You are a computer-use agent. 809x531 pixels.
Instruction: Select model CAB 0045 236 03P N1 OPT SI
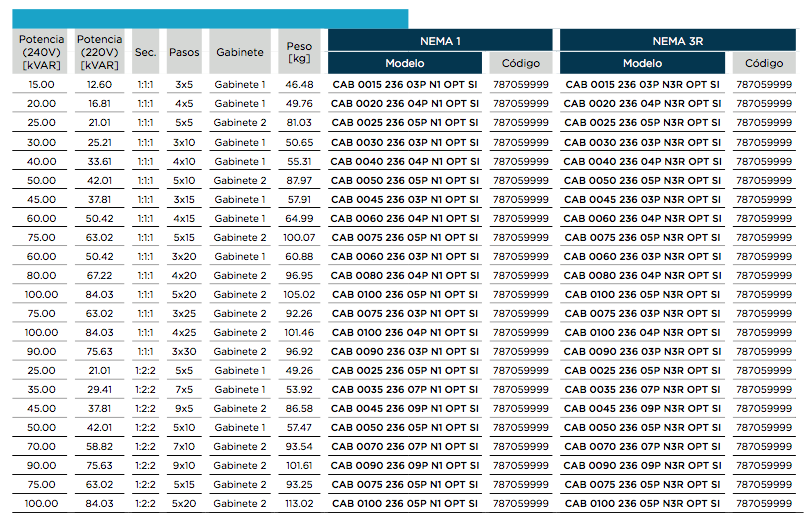(x=405, y=200)
